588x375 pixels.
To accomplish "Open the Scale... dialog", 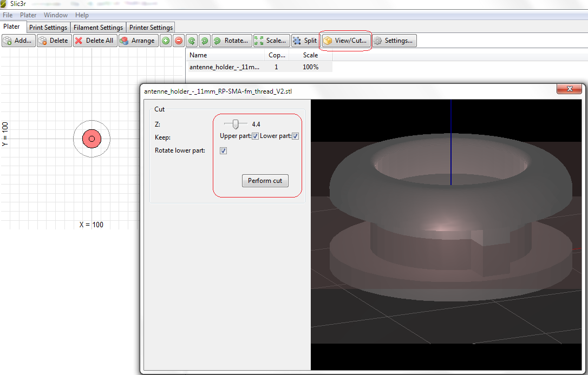I will (x=271, y=41).
